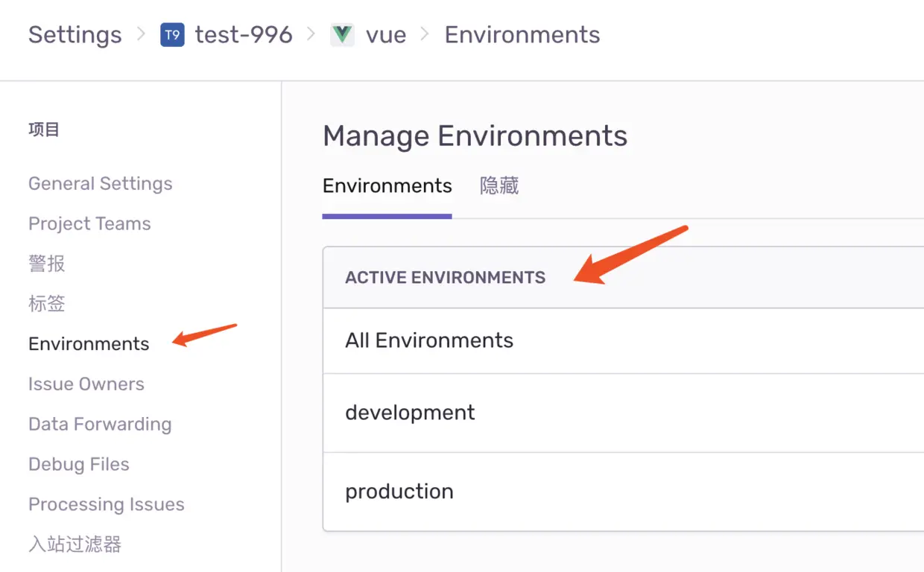
Task: Click the production environment row
Action: point(399,492)
